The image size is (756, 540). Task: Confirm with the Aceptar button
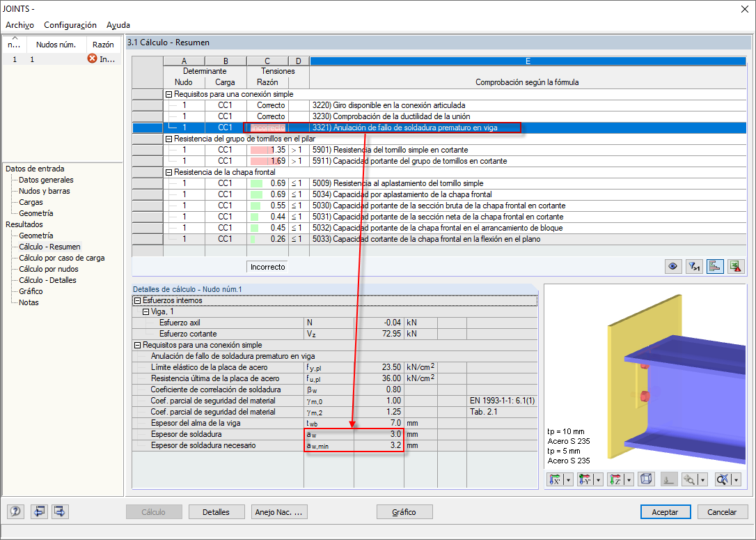pyautogui.click(x=665, y=512)
